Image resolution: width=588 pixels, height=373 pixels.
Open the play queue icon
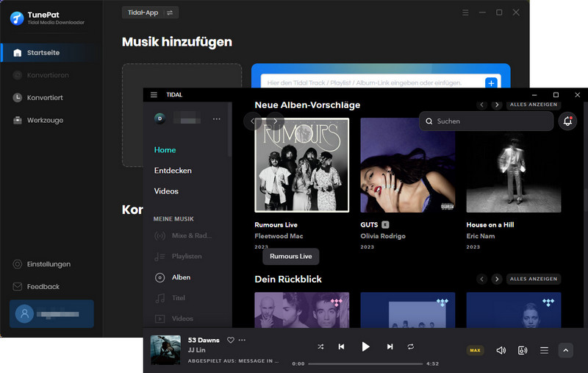click(544, 350)
